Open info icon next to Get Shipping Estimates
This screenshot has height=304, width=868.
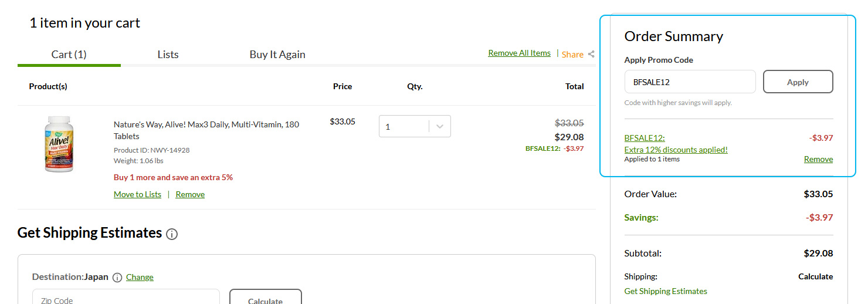[x=172, y=234]
